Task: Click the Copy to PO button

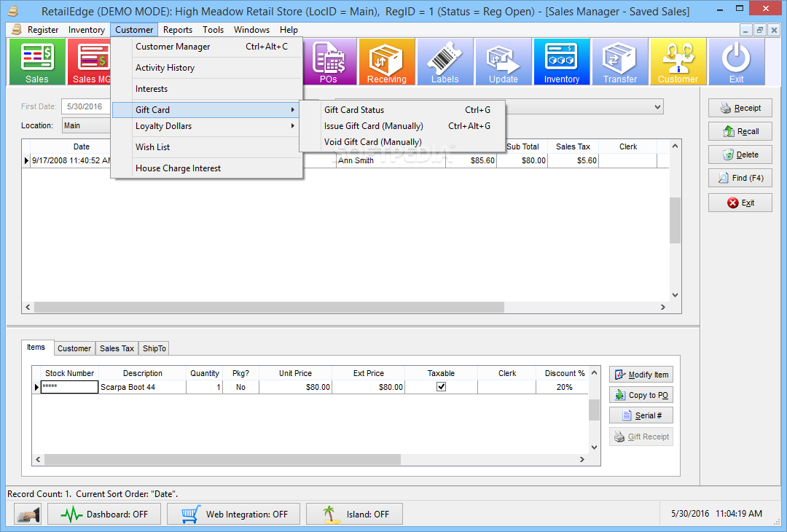Action: tap(641, 395)
